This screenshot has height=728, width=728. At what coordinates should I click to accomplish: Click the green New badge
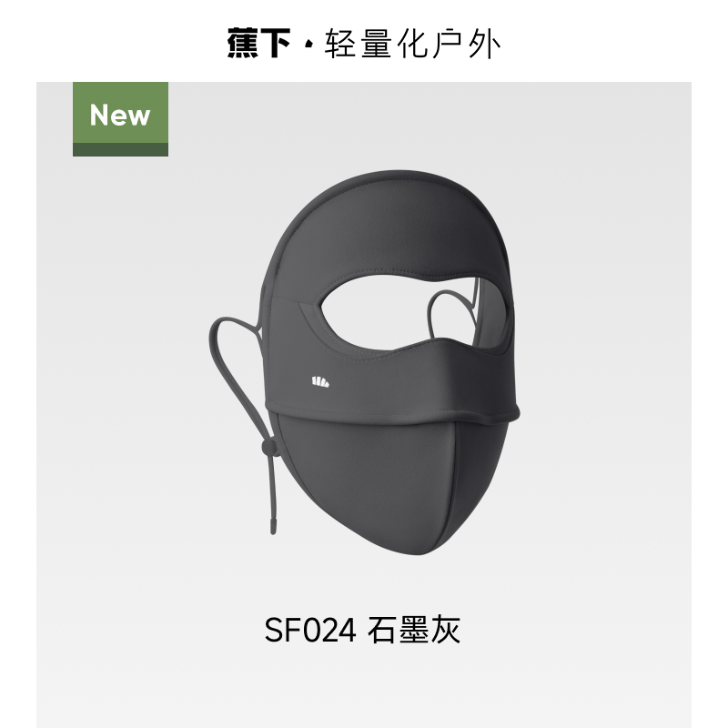[120, 119]
